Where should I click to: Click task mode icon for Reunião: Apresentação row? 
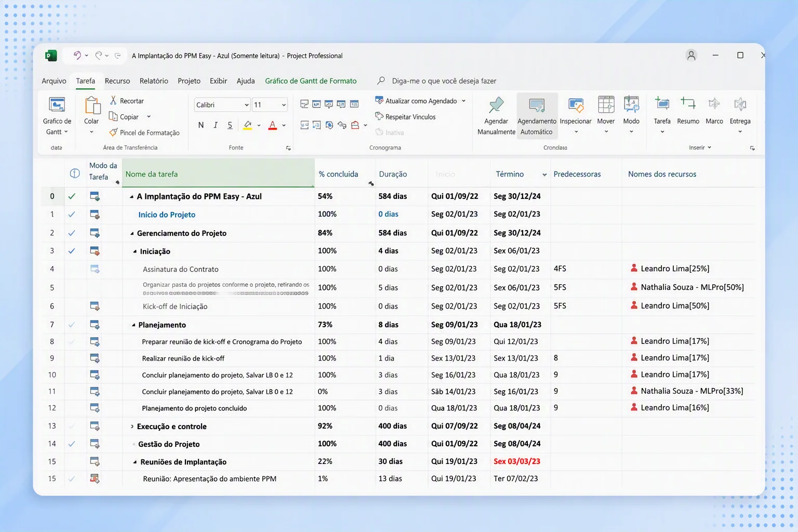click(x=95, y=478)
